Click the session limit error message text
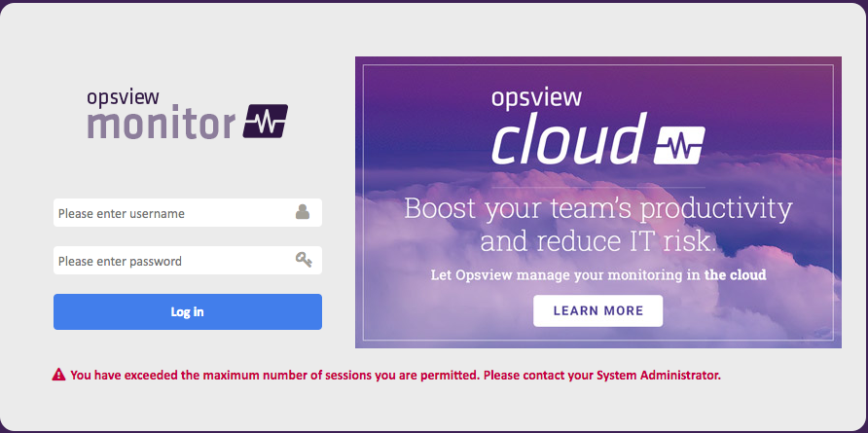The width and height of the screenshot is (868, 433). click(x=396, y=375)
